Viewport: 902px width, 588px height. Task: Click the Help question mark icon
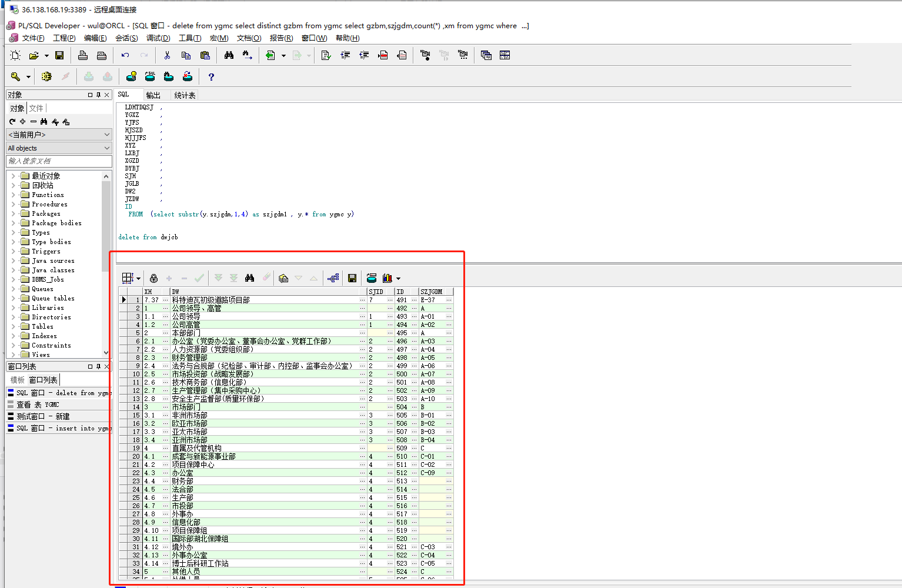pyautogui.click(x=211, y=76)
